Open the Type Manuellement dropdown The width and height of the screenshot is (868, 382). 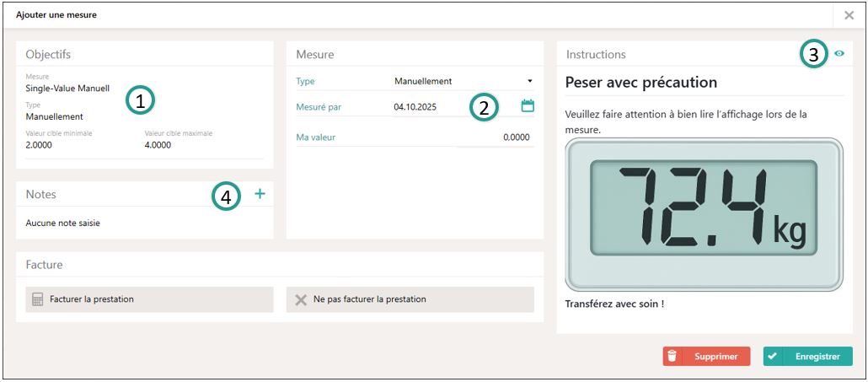pos(463,82)
